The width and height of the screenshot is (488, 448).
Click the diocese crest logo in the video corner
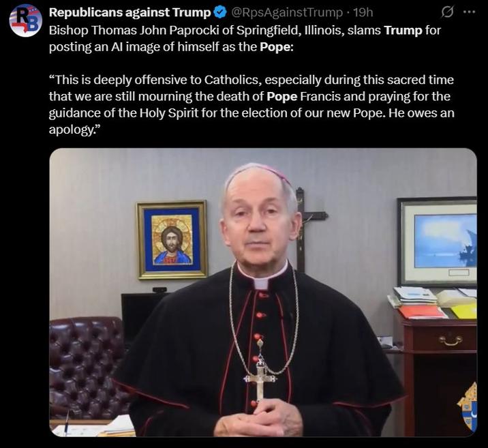point(467,406)
